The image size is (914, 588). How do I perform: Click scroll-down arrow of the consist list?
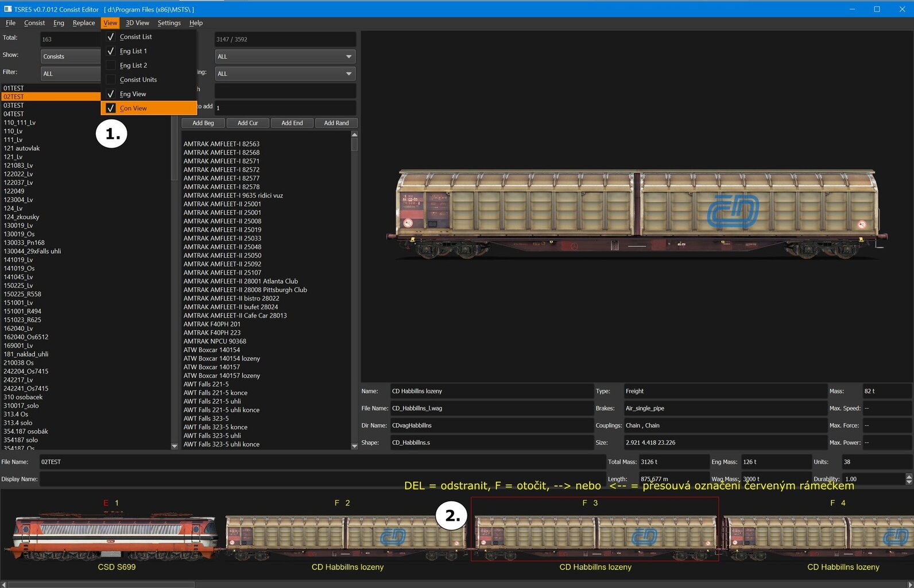point(175,446)
